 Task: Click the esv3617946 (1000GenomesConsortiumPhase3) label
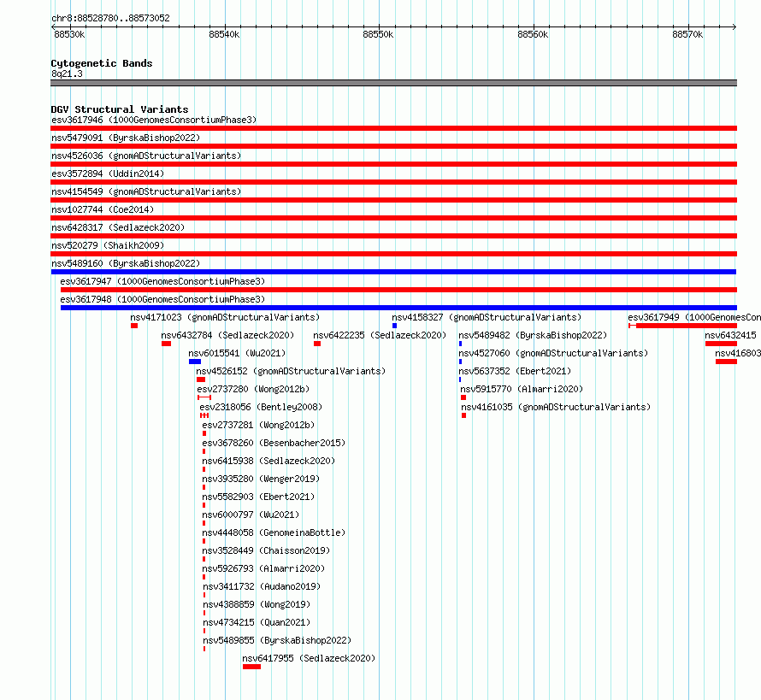pos(154,120)
